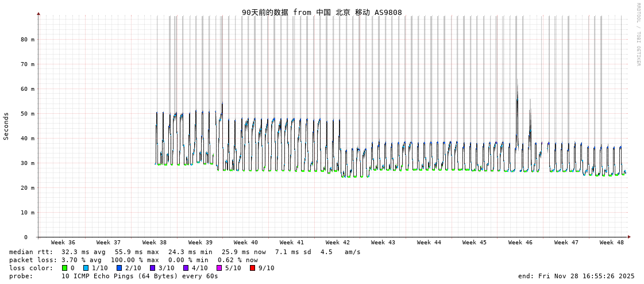The image size is (644, 284).
Task: Click the Week 46 axis label
Action: [x=520, y=243]
